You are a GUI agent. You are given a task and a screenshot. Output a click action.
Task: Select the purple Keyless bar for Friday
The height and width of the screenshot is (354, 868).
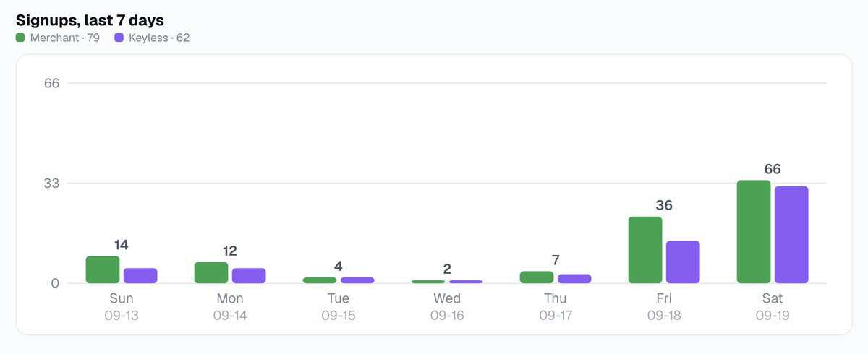coord(683,262)
